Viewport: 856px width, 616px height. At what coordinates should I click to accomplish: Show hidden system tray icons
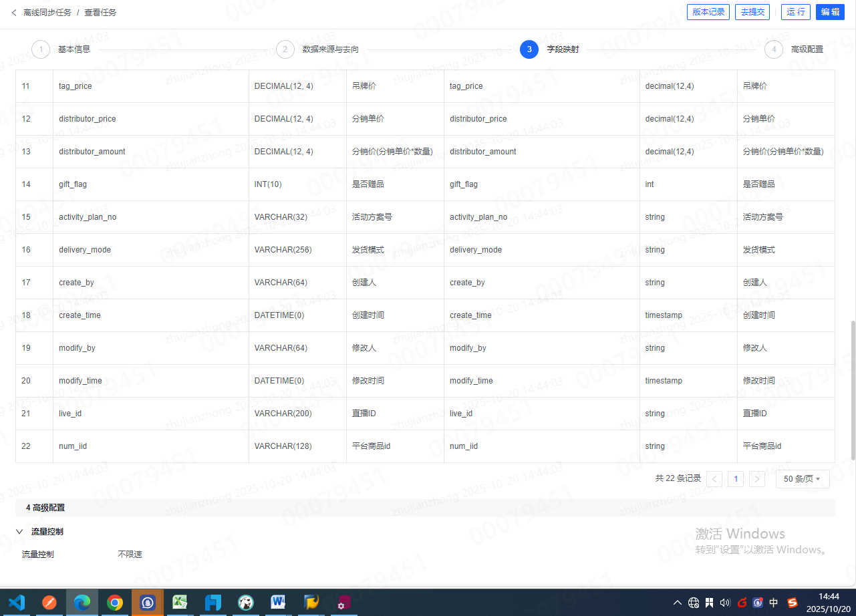pyautogui.click(x=677, y=603)
